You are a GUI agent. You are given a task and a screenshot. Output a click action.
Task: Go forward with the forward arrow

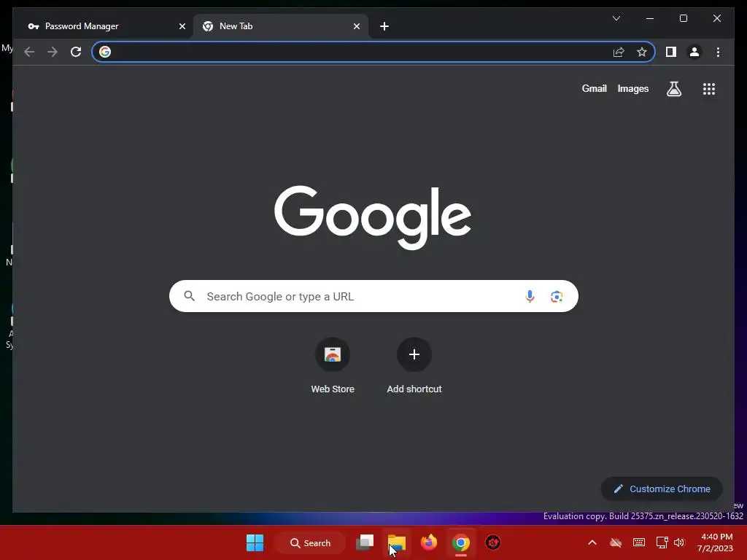[53, 52]
